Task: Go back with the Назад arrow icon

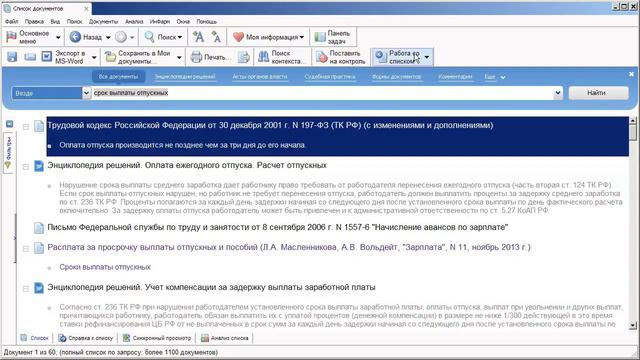Action: pos(75,37)
